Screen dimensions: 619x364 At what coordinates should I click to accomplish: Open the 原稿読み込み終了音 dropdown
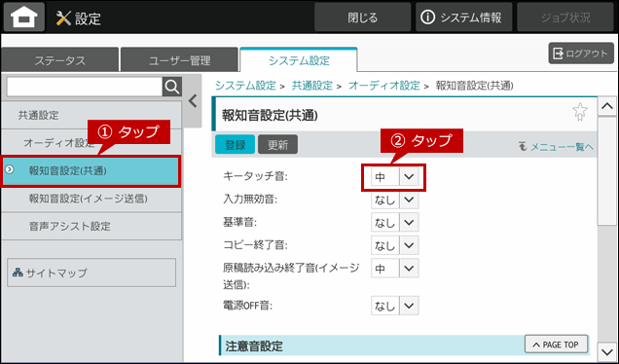click(x=395, y=268)
